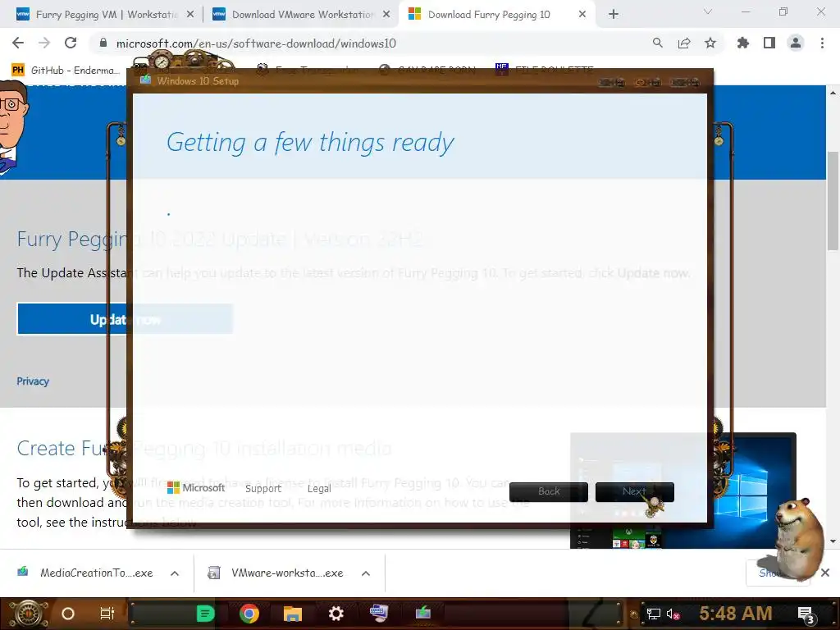Click the page vertical scrollbar thumb
Viewport: 840px width, 630px height.
coord(833,201)
